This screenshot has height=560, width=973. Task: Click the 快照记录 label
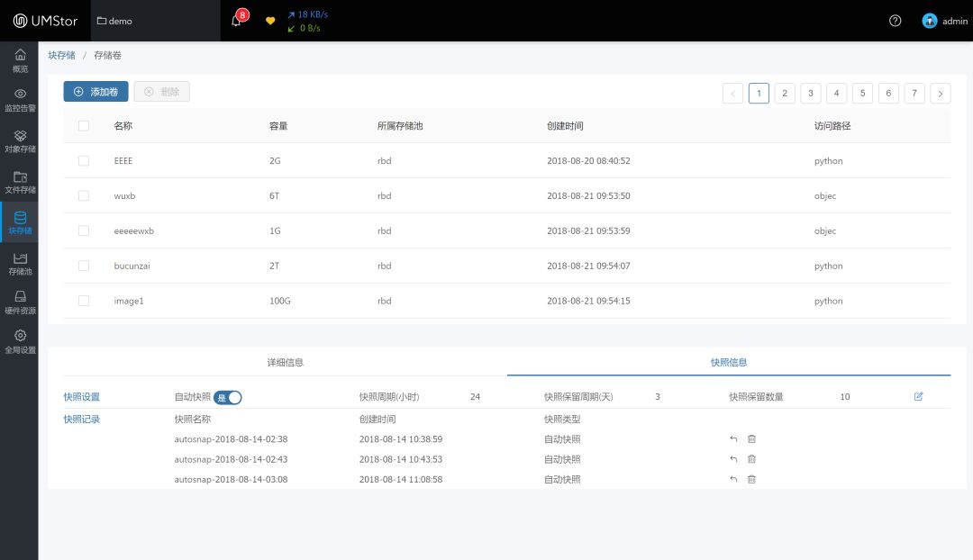(x=81, y=420)
